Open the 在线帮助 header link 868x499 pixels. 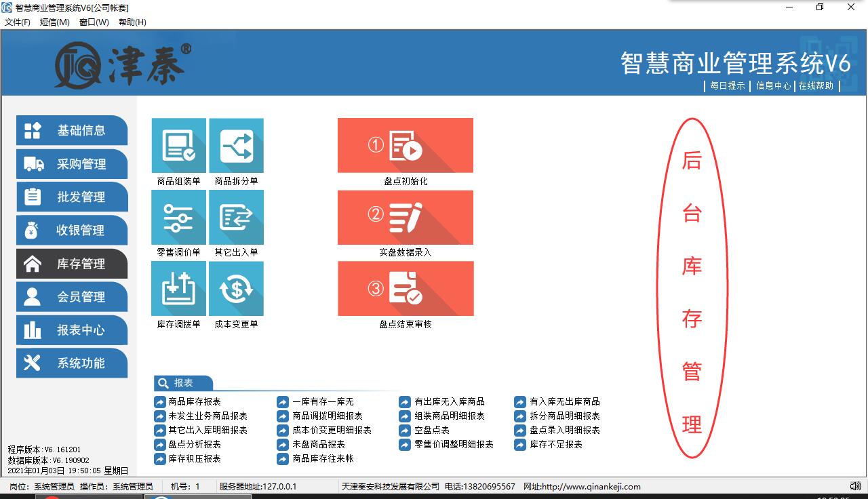(816, 86)
